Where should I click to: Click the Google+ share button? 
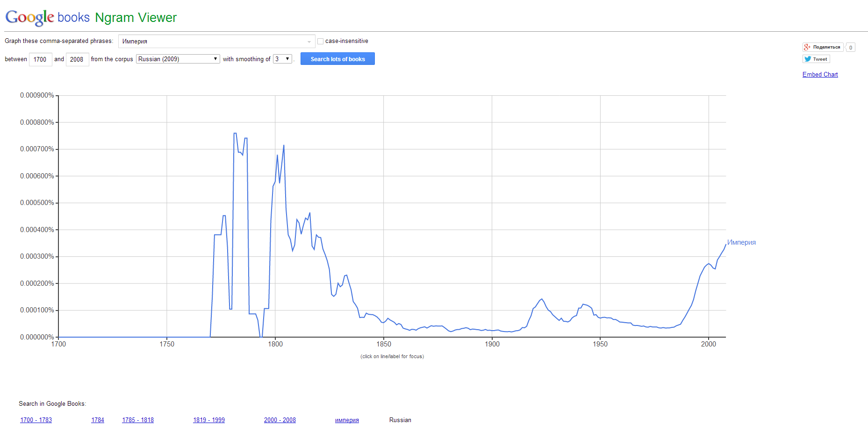(x=823, y=47)
